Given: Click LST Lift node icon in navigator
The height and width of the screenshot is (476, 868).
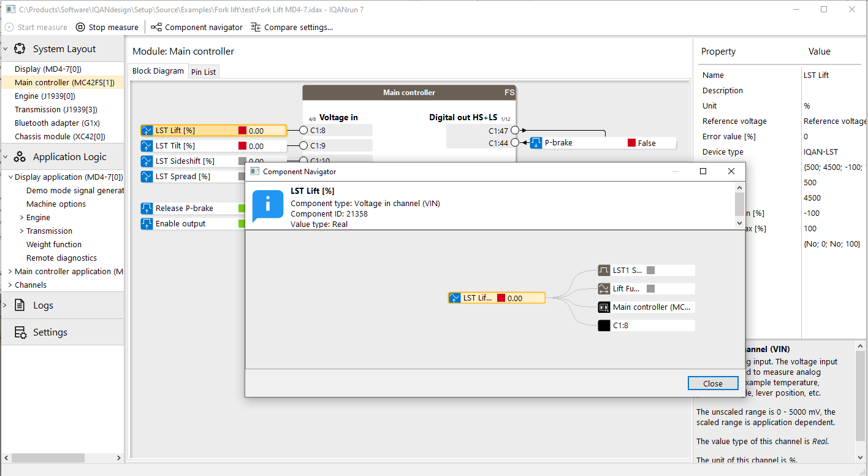Looking at the screenshot, I should (x=454, y=298).
